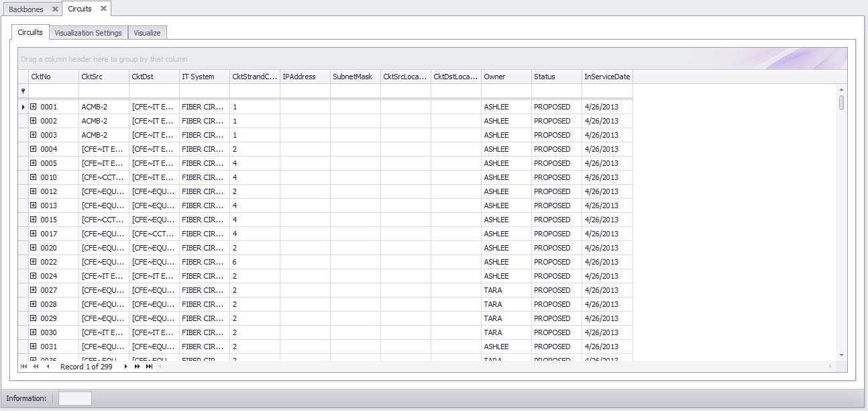Sort by the Owner column header
868x411 pixels.
tap(506, 77)
